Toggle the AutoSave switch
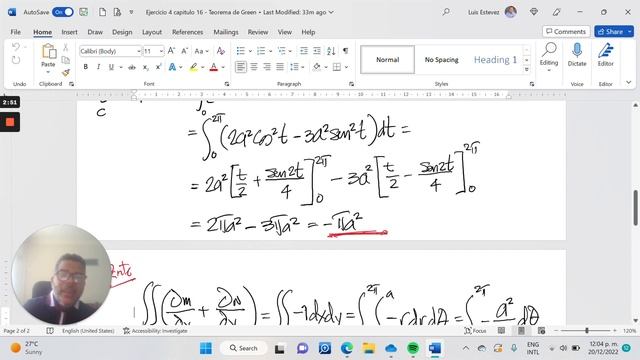 [62, 12]
